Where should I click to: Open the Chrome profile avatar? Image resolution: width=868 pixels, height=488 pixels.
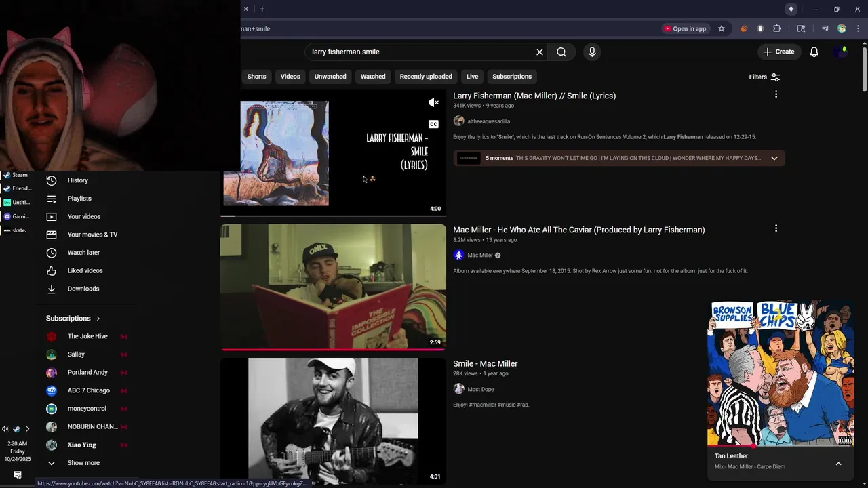842,28
